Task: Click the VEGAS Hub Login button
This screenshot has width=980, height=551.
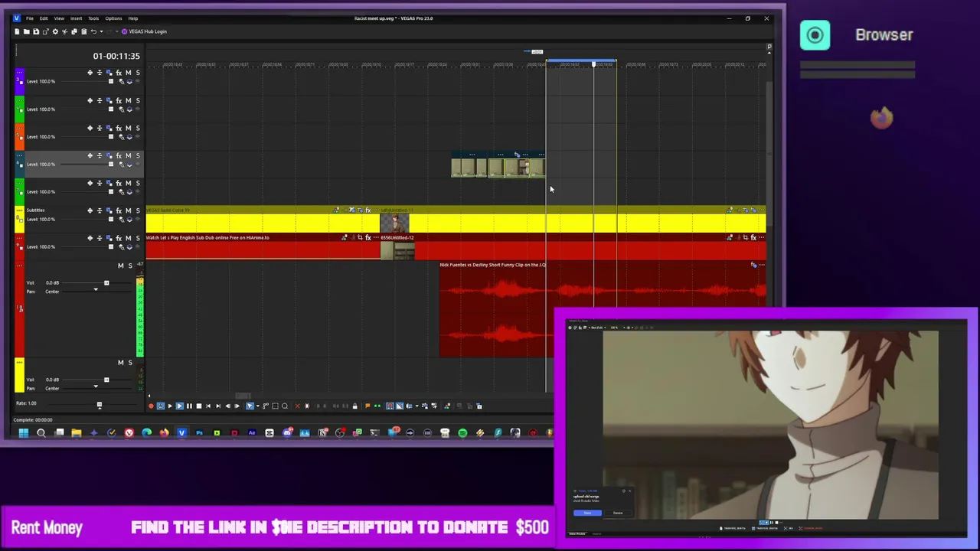Action: [x=145, y=31]
